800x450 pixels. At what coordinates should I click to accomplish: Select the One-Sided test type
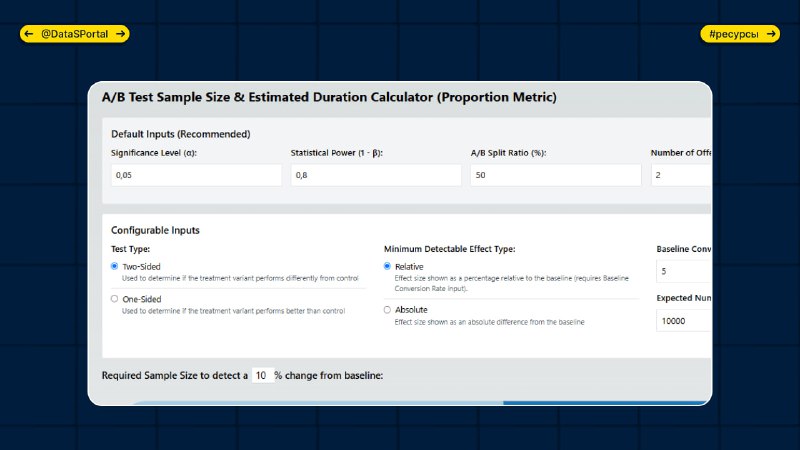pyautogui.click(x=114, y=299)
